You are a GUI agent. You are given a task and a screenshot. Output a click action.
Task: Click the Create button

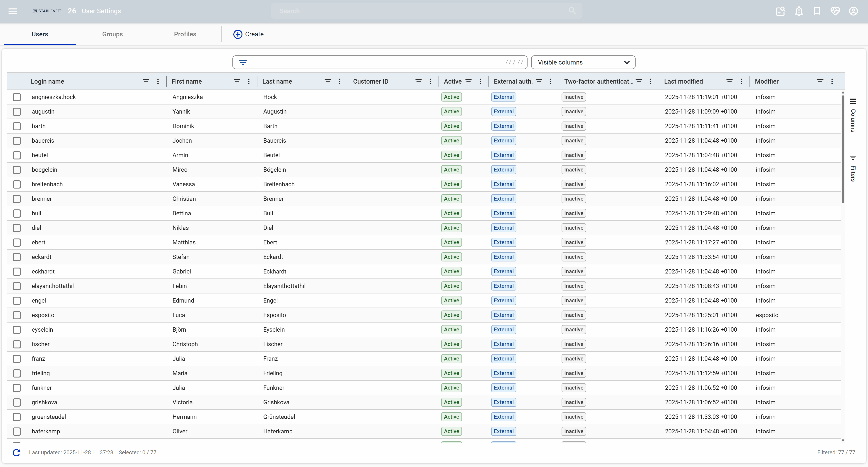coord(248,34)
